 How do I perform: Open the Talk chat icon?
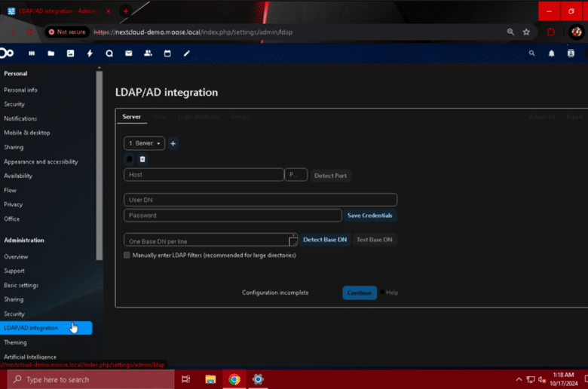tap(109, 54)
